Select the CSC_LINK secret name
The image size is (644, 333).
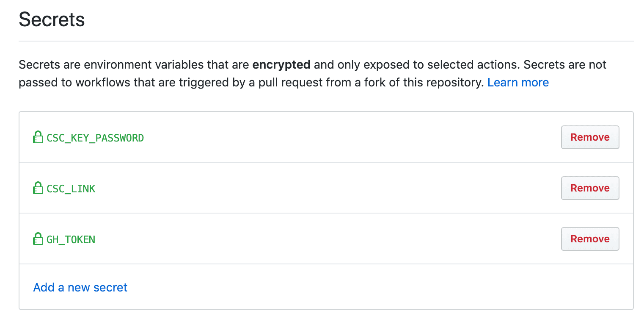pyautogui.click(x=71, y=189)
